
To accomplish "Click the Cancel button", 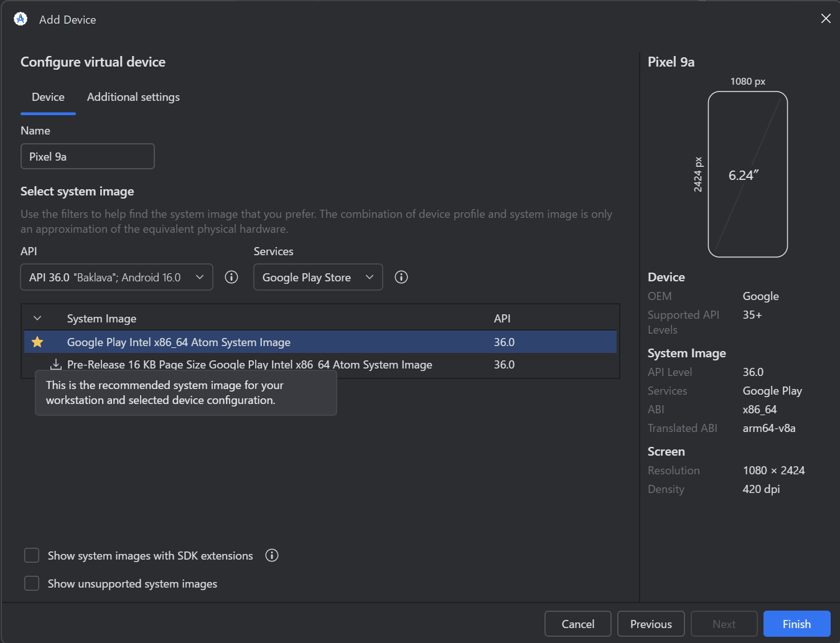I will coord(578,624).
